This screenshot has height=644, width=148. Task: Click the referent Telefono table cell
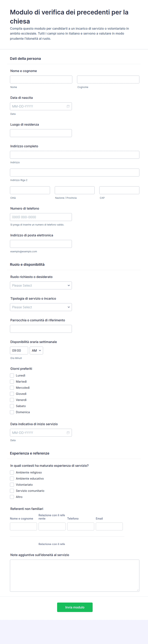pyautogui.click(x=81, y=527)
